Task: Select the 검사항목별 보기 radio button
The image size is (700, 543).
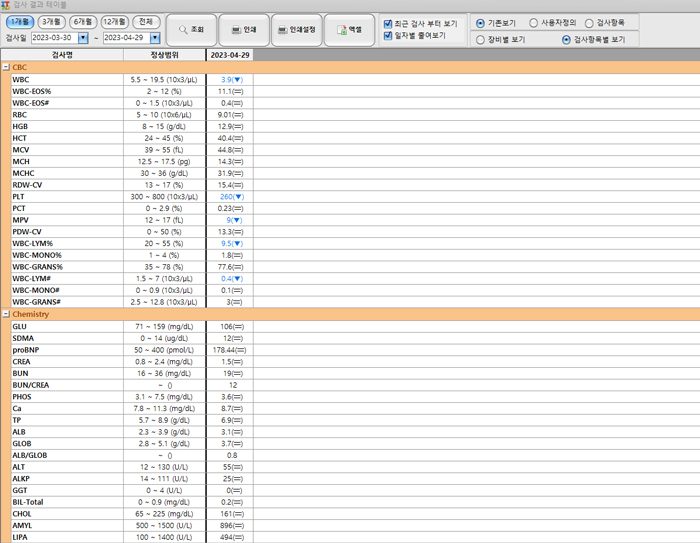Action: [566, 40]
